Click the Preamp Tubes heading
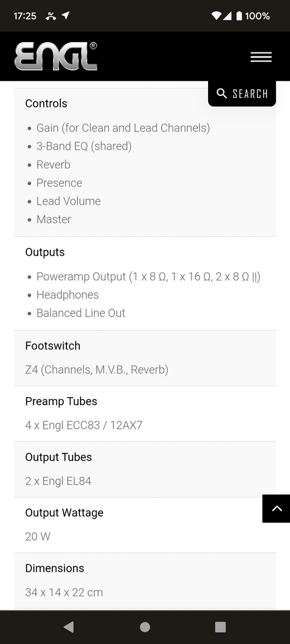 click(61, 401)
